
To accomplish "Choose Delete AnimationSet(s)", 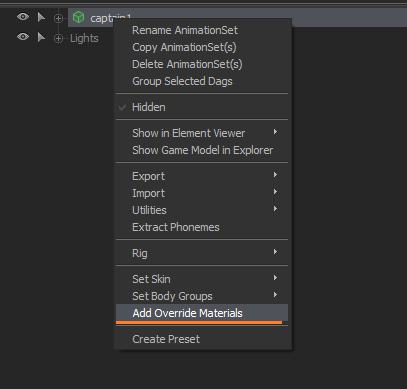I will [x=202, y=64].
